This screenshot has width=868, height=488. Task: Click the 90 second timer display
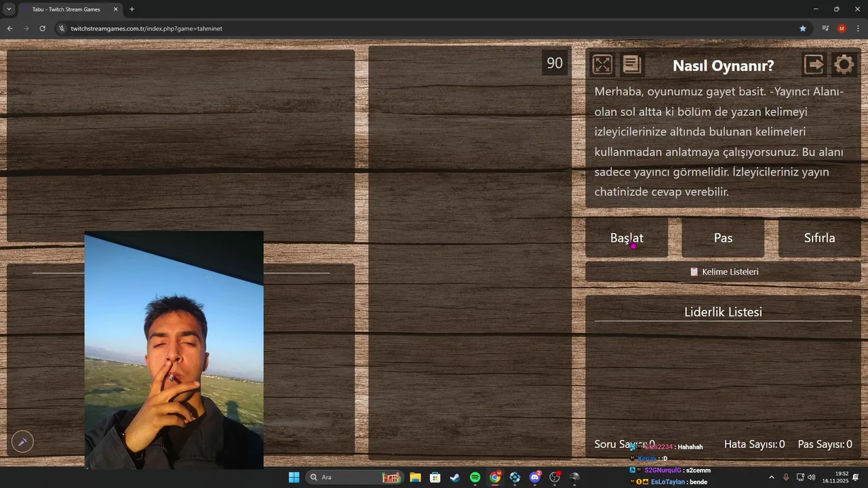[x=555, y=63]
